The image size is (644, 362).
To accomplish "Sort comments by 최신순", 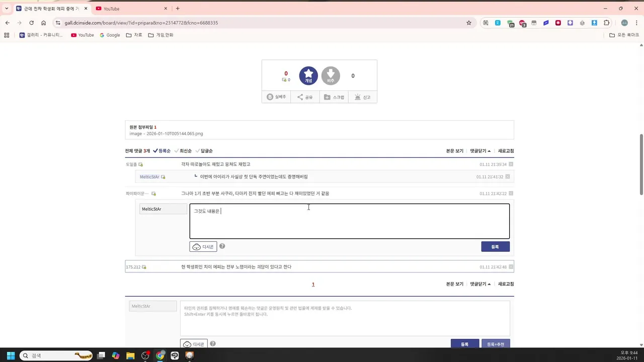I will [183, 151].
